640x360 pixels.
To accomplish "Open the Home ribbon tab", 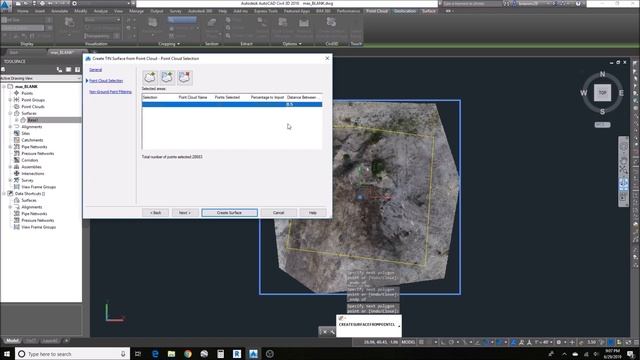I will [x=23, y=11].
